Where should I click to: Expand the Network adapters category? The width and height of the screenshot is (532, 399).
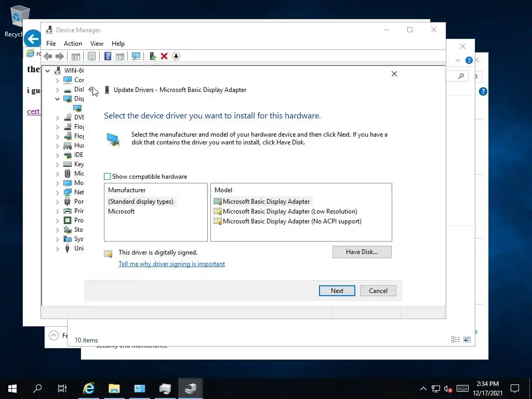coord(57,192)
